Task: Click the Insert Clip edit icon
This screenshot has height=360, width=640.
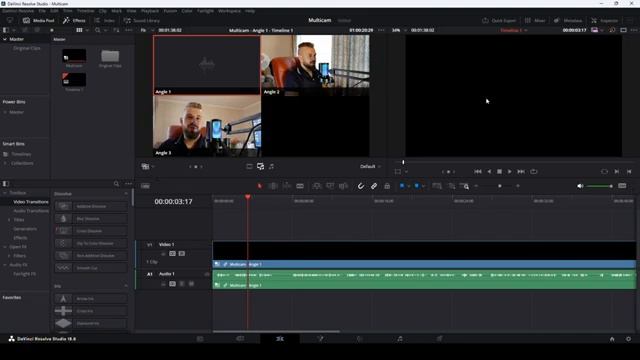Action: (317, 186)
